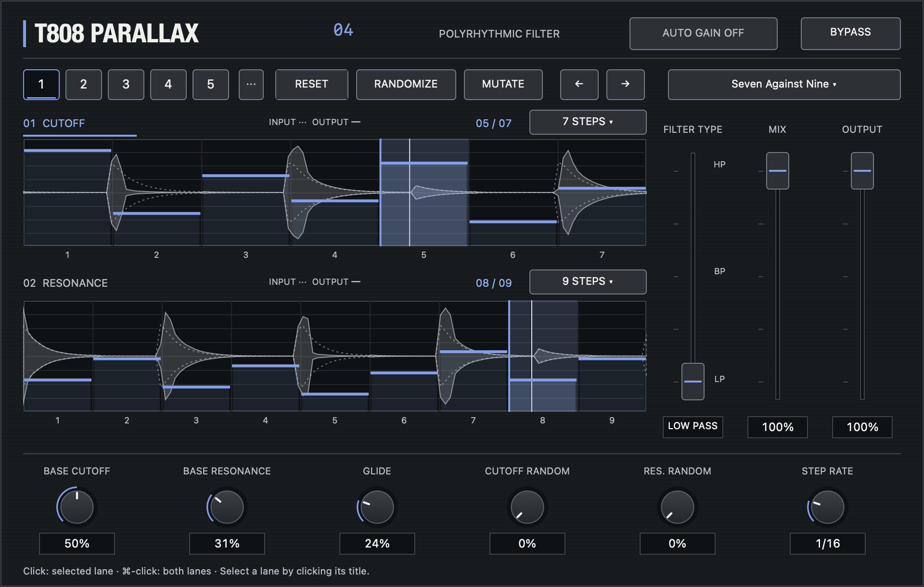Click resonance lane step 6 bar

[x=404, y=373]
